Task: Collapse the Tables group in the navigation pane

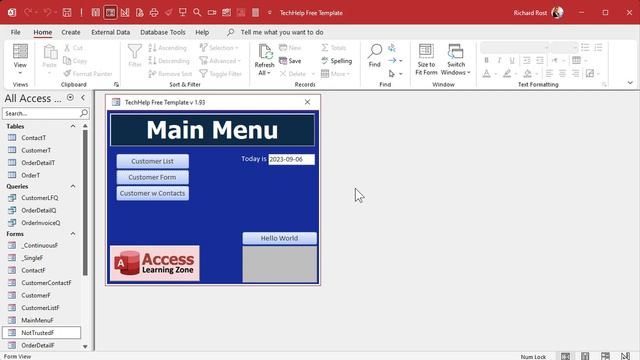Action: 73,127
